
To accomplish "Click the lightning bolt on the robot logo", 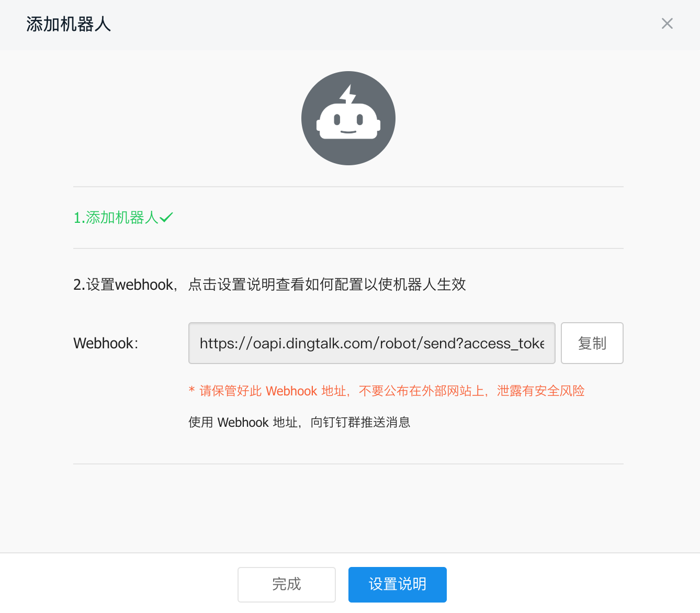I will [348, 94].
